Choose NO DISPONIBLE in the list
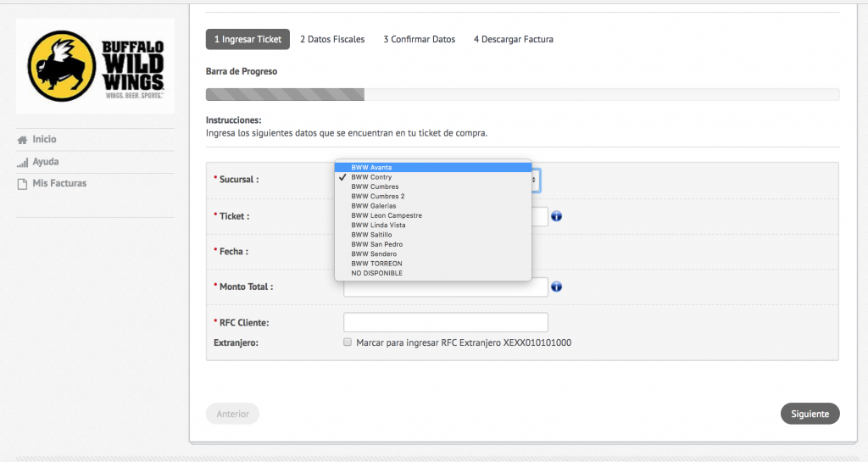The image size is (868, 462). coord(433,273)
